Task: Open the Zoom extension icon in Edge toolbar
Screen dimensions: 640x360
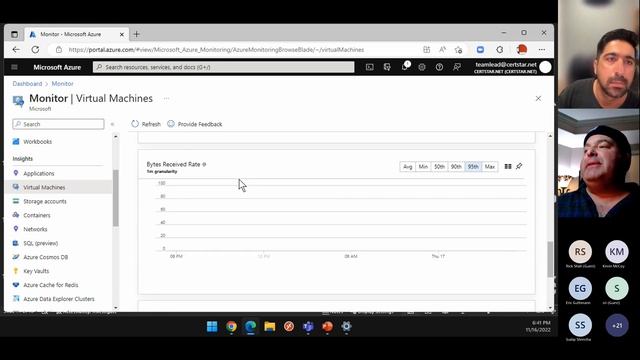Action: [480, 50]
